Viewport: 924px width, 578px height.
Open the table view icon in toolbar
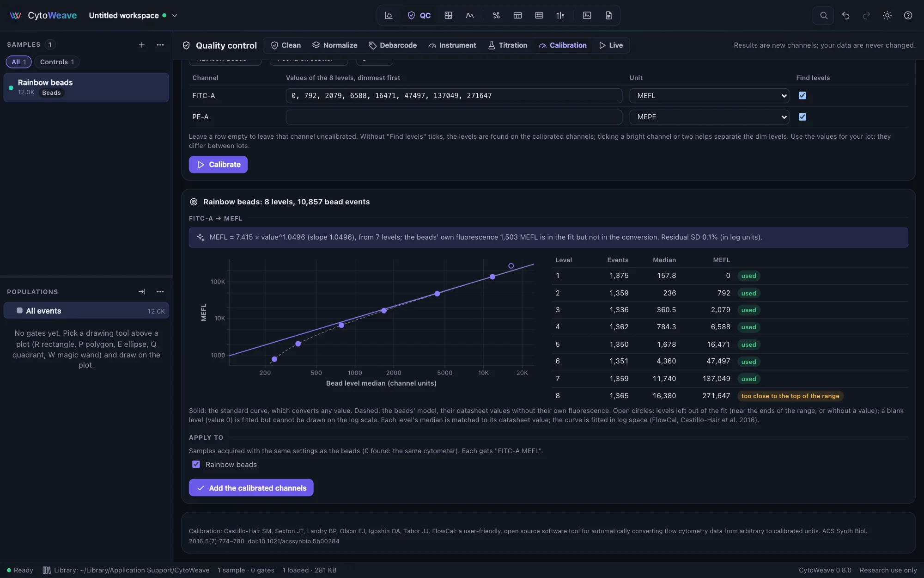pos(517,15)
